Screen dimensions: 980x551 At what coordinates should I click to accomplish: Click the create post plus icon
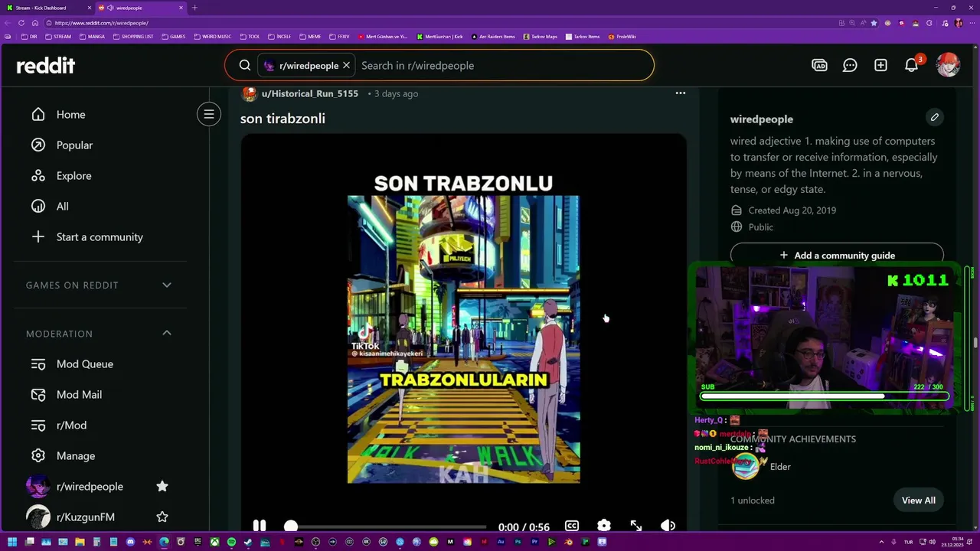pos(880,66)
